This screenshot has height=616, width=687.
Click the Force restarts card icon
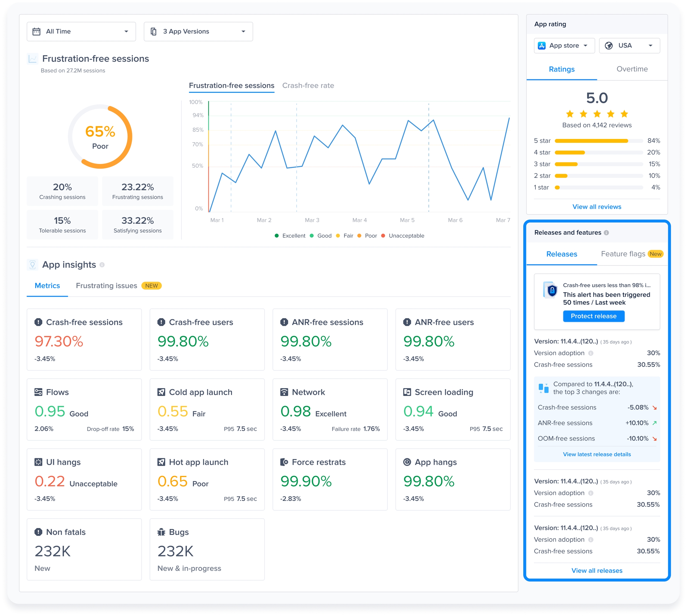coord(284,462)
